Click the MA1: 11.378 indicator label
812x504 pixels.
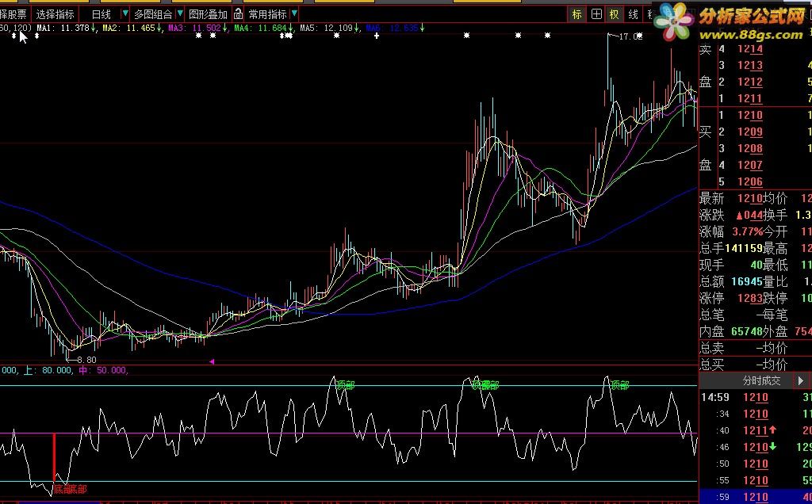tap(66, 28)
